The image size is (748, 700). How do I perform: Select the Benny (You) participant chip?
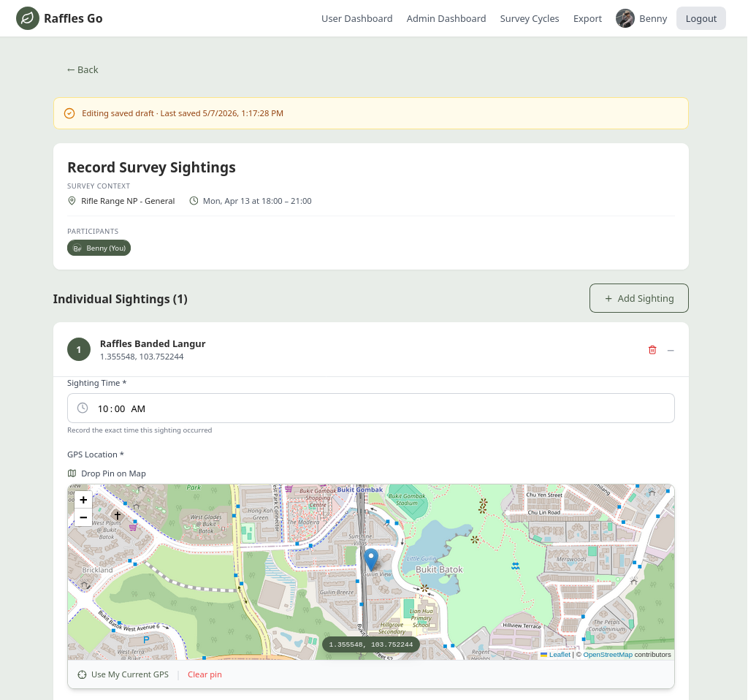pyautogui.click(x=99, y=248)
